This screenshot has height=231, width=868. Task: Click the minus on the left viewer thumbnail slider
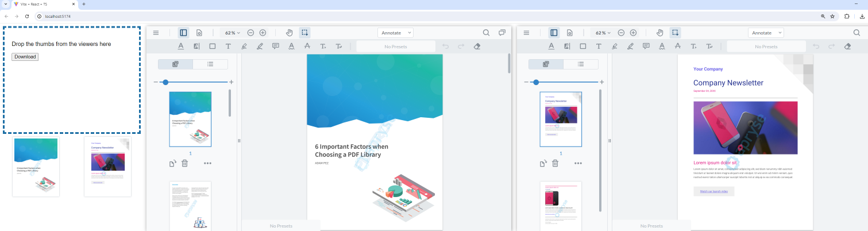tap(155, 82)
